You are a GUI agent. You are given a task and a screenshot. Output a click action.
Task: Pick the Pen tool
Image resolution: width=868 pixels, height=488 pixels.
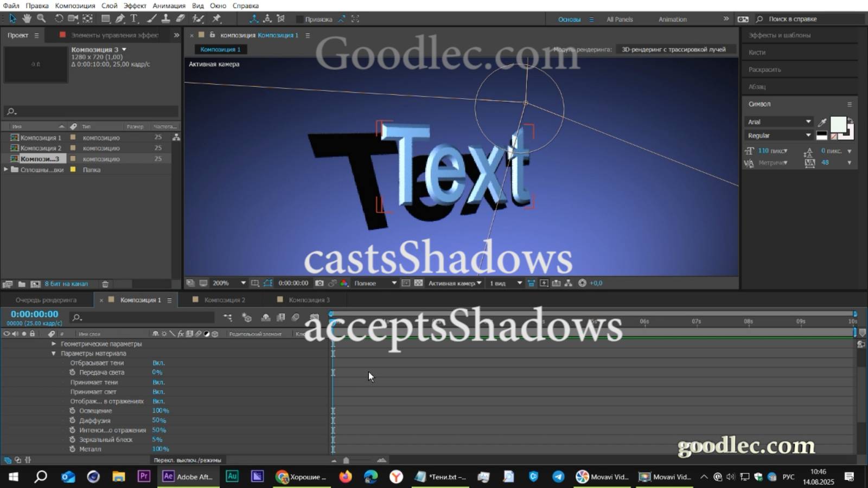click(x=120, y=18)
